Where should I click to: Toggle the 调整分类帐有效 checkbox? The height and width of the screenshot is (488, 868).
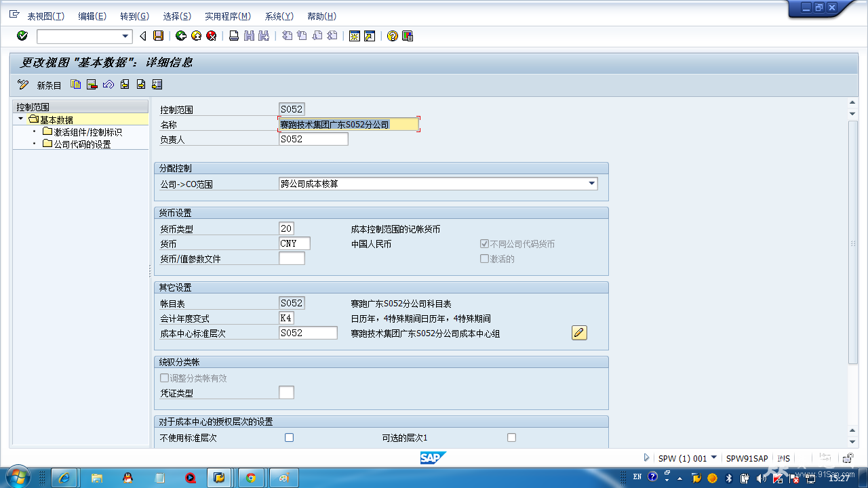pyautogui.click(x=164, y=378)
